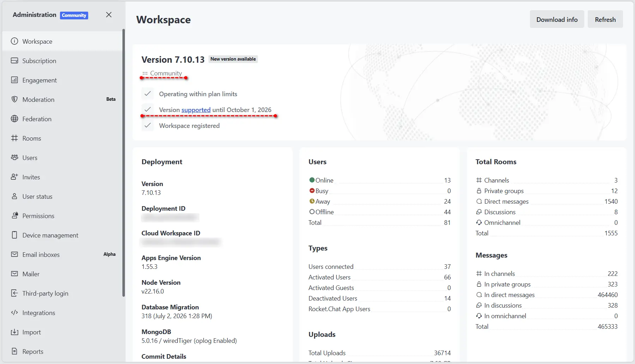Viewport: 635px width, 364px height.
Task: Open Users administration
Action: pyautogui.click(x=62, y=158)
